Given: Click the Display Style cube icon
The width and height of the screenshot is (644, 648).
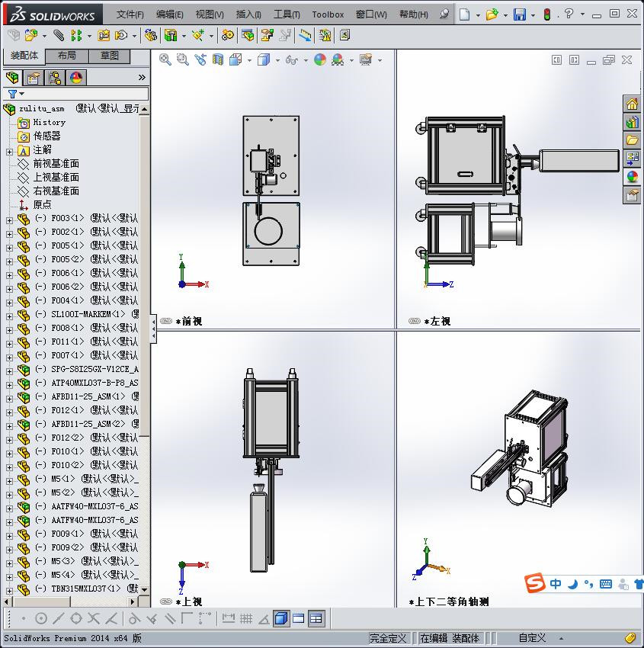Looking at the screenshot, I should tap(263, 60).
